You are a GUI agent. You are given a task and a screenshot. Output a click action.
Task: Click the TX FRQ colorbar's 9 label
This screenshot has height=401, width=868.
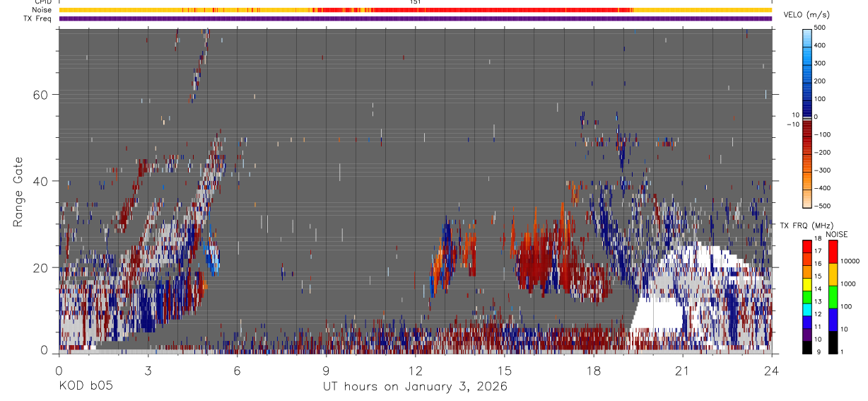[817, 351]
